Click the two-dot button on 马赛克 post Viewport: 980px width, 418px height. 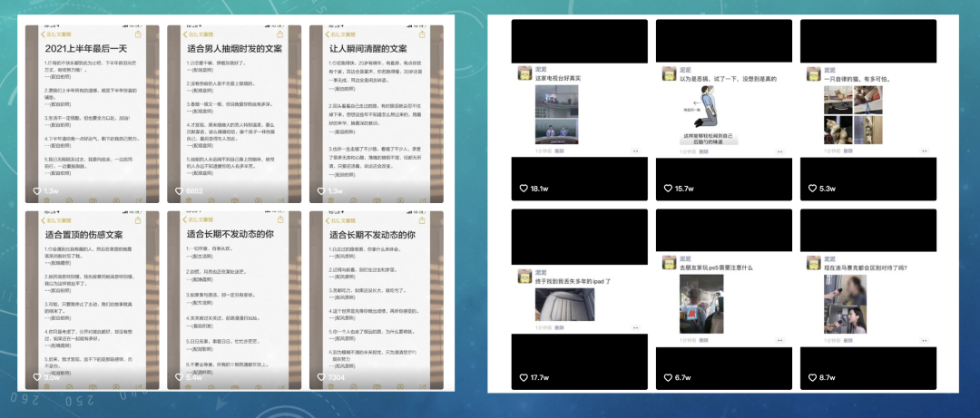925,340
